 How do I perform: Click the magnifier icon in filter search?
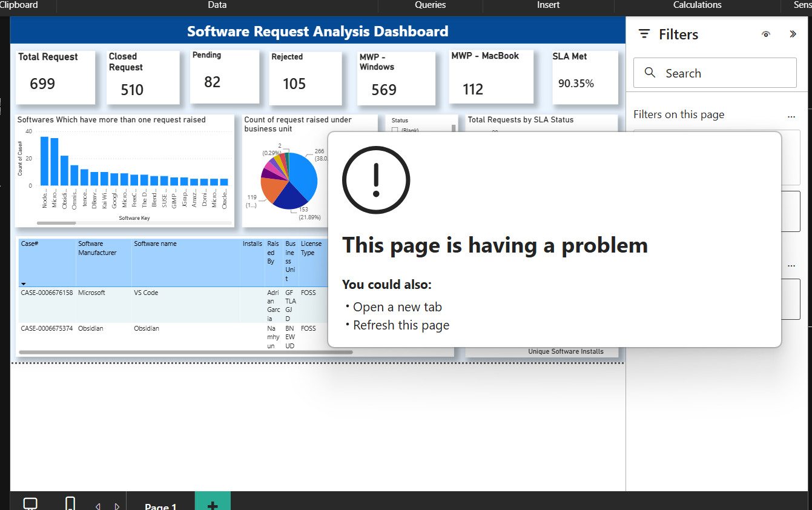650,73
